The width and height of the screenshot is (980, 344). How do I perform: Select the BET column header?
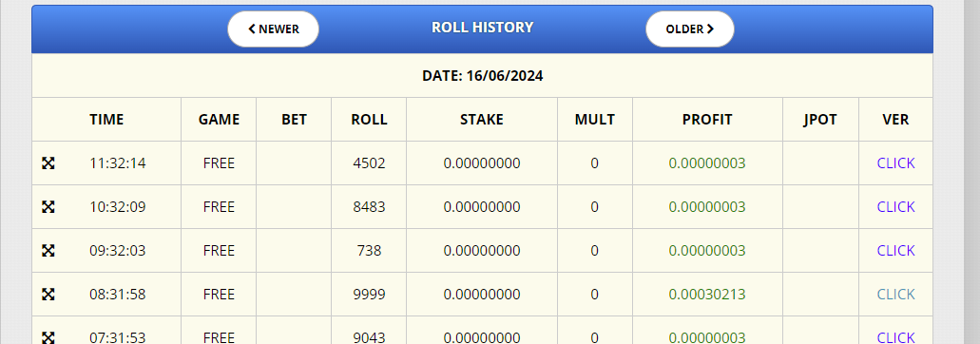[x=295, y=119]
